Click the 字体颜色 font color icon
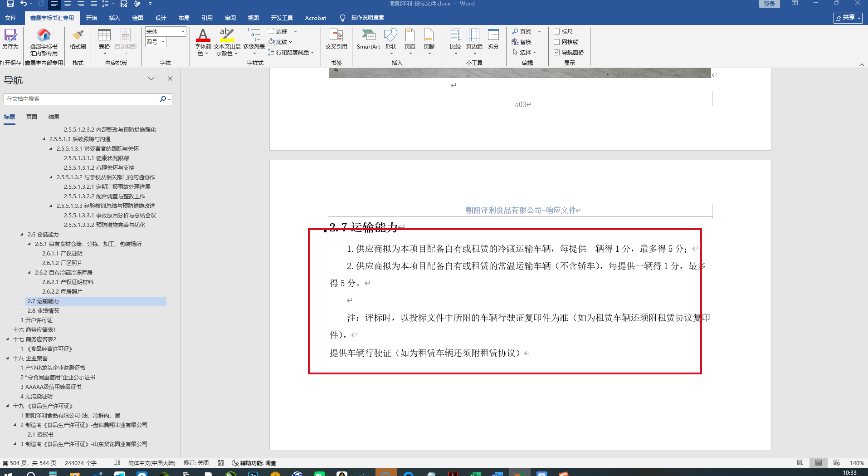Screen dimensions: 868x476 (203, 42)
